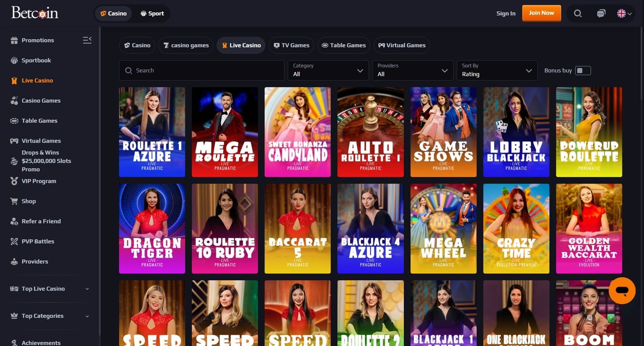Enable the Bonus buy toggle
644x346 pixels.
[583, 70]
